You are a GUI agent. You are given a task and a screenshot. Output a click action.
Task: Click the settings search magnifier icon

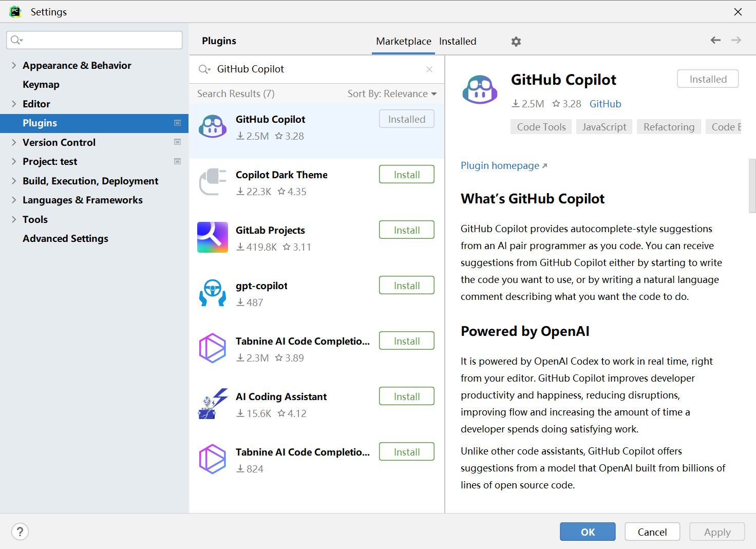point(17,40)
